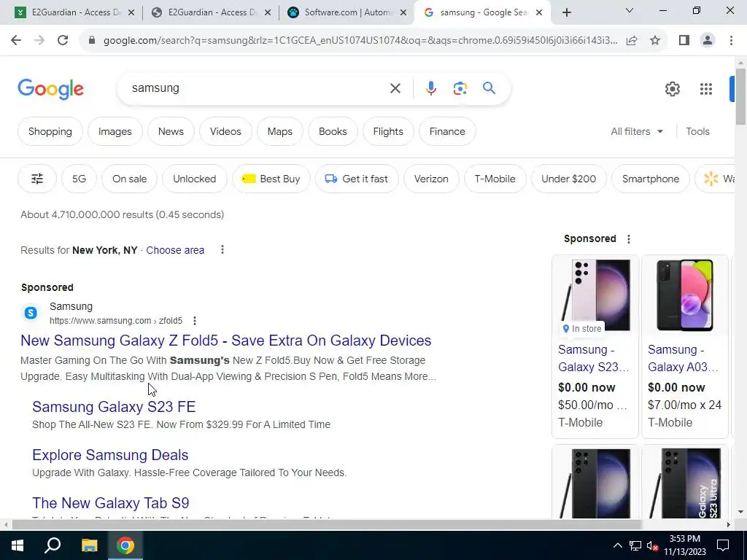Open the Samsung Galaxy S23 FE link
The image size is (747, 560).
[x=114, y=407]
